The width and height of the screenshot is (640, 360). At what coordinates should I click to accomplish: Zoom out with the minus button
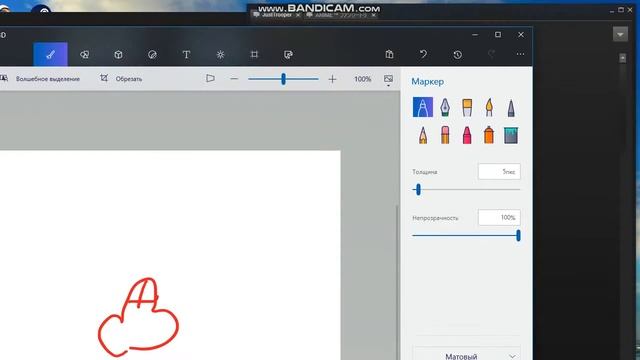[234, 79]
